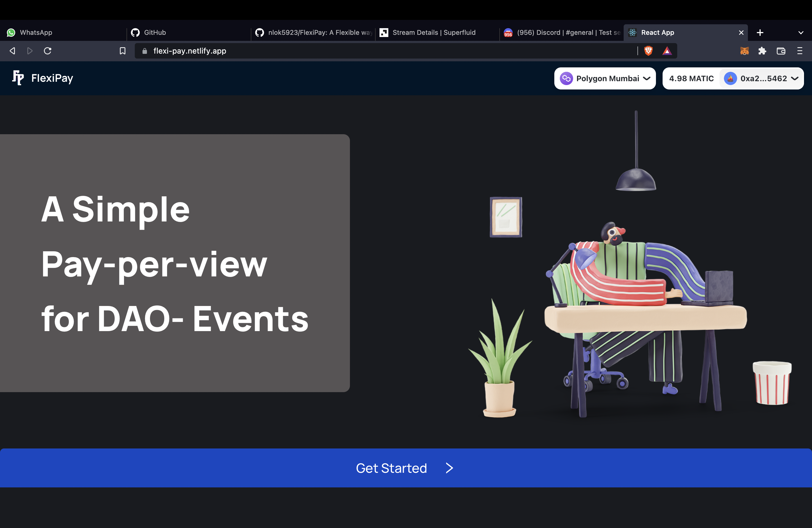Screen dimensions: 812x528
Task: Click the site lock icon
Action: point(145,51)
